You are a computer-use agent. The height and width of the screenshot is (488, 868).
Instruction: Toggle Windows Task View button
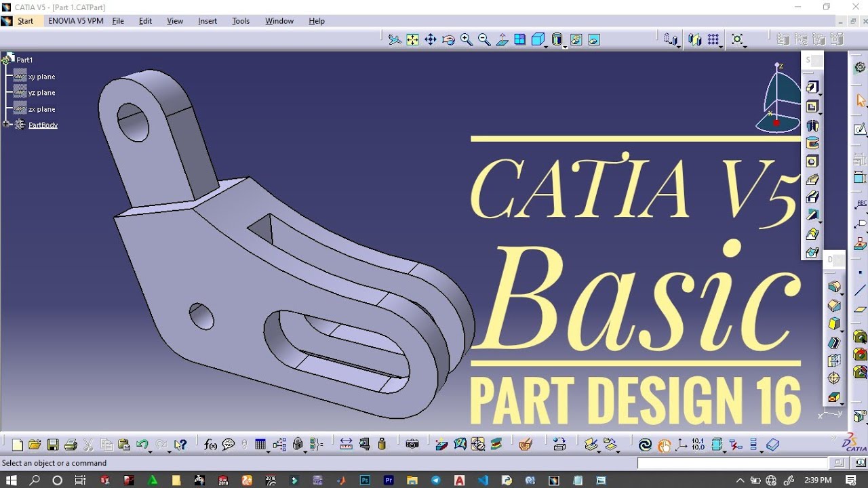coord(80,480)
